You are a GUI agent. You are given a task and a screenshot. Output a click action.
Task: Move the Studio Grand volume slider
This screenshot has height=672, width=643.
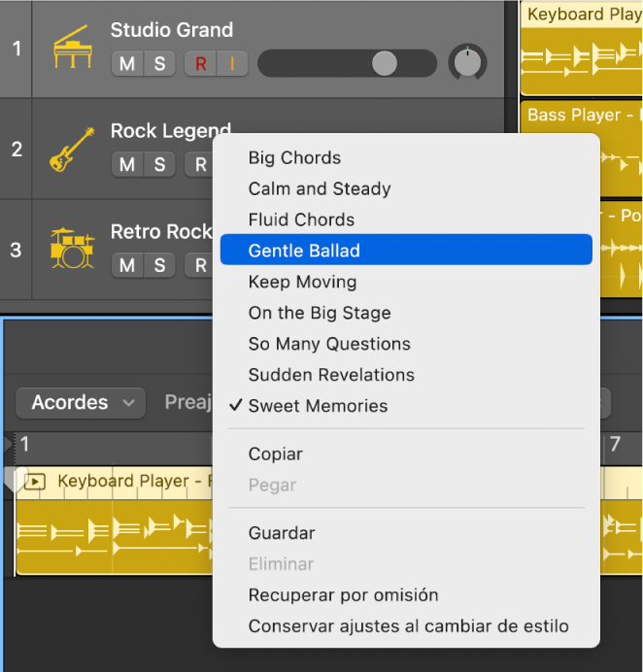coord(385,63)
